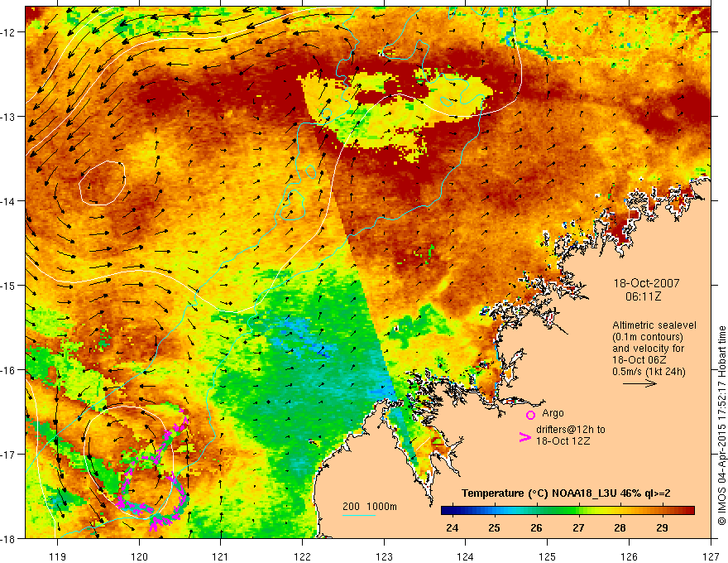728x563 pixels.
Task: Click the longitude axis label 126
Action: tap(629, 556)
